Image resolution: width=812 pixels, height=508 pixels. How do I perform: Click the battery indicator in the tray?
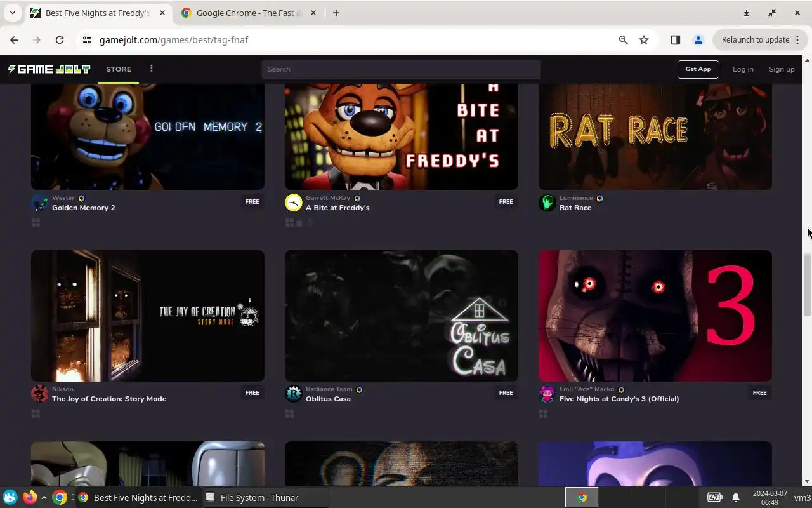[715, 497]
